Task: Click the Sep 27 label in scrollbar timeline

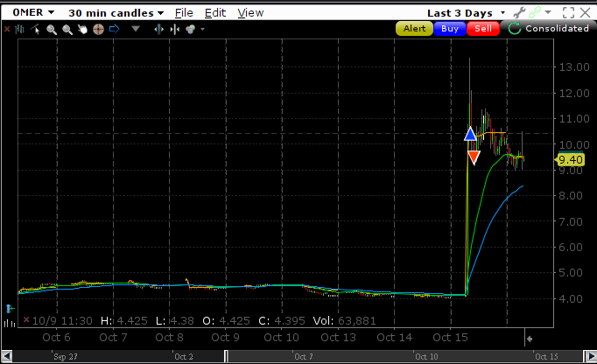Action: click(x=66, y=357)
